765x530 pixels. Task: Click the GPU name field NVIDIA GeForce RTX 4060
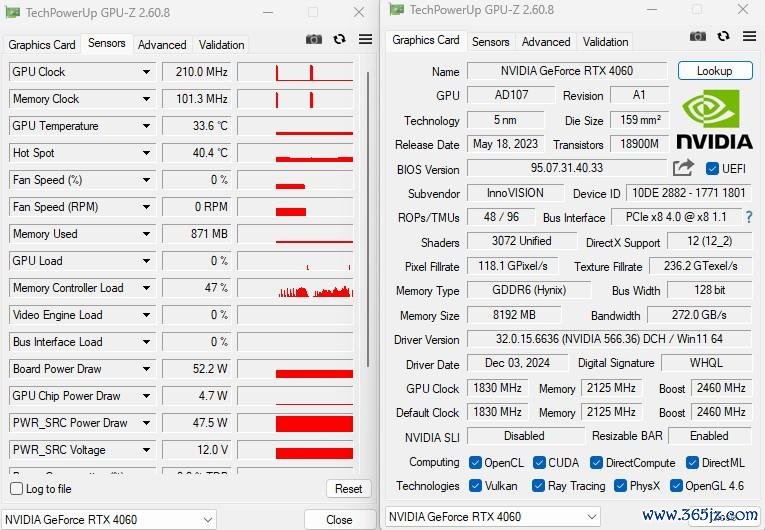(567, 71)
